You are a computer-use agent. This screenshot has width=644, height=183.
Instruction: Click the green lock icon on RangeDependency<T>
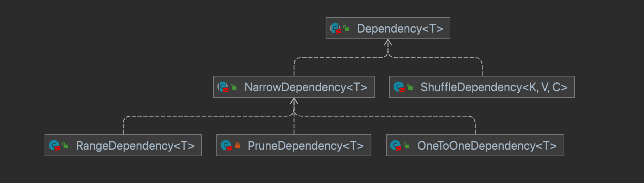(65, 145)
